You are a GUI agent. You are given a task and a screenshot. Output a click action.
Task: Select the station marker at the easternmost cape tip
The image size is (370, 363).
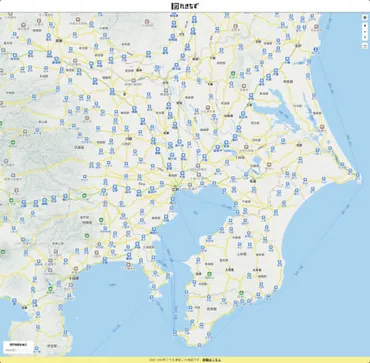click(x=358, y=174)
